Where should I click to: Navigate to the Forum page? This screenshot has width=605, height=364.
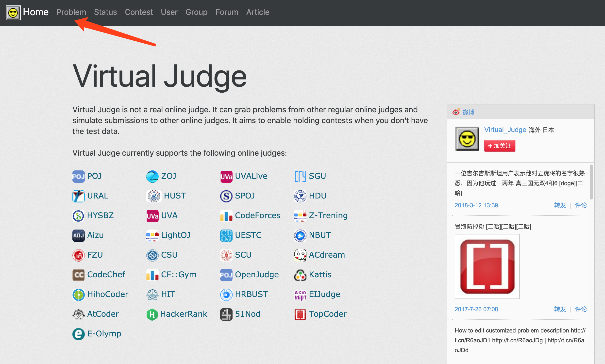click(x=227, y=12)
